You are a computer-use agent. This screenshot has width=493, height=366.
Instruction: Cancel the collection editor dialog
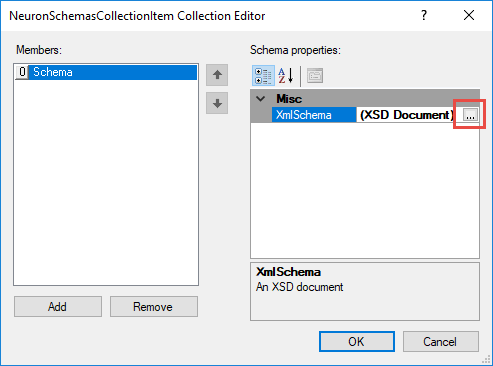[441, 341]
